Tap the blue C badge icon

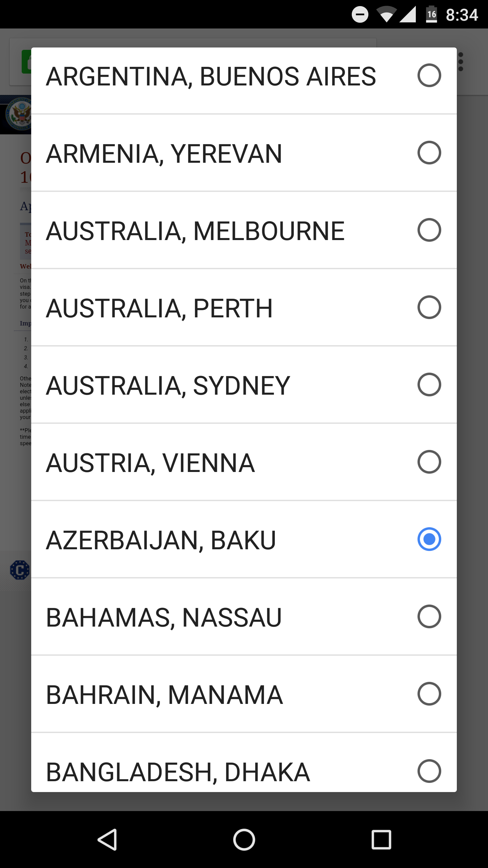[x=20, y=570]
